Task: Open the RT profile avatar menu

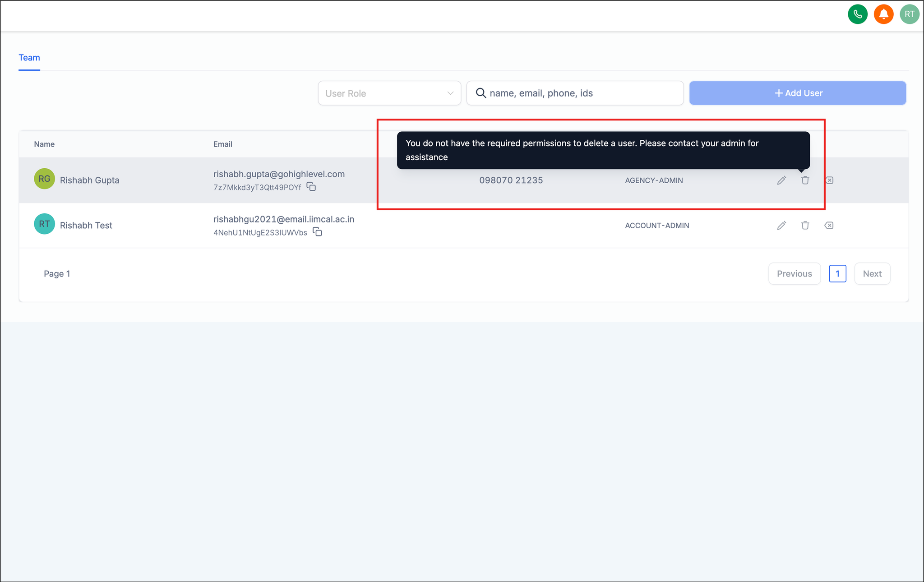Action: coord(909,14)
